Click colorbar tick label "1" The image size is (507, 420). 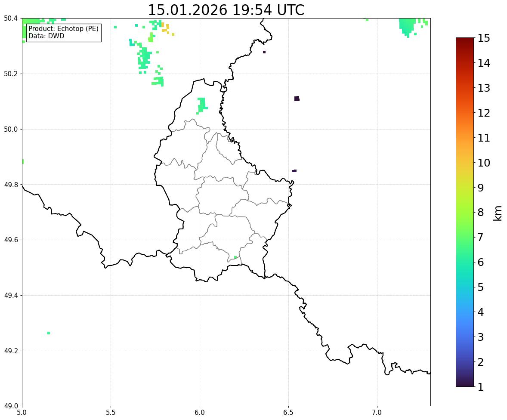point(481,387)
